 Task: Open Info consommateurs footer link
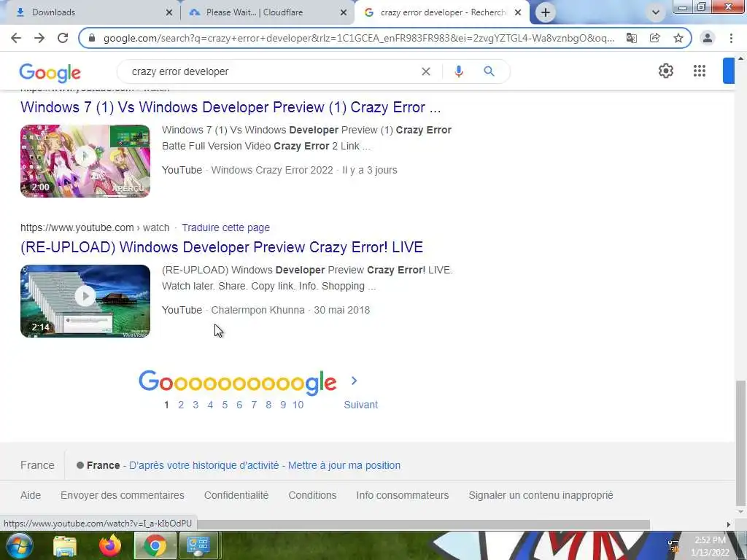(403, 495)
